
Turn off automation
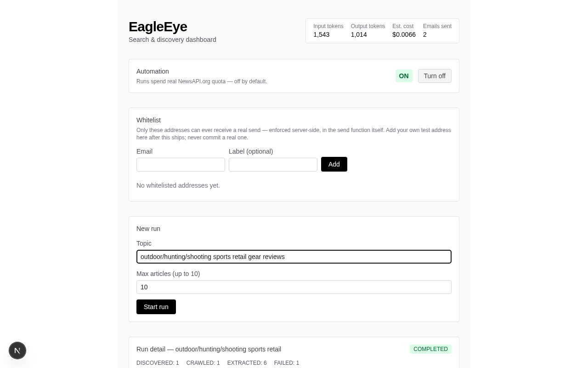pyautogui.click(x=435, y=76)
